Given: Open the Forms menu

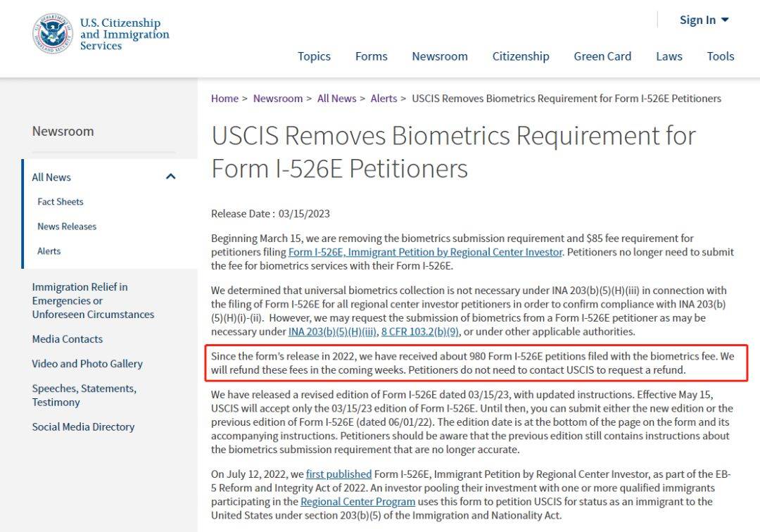Looking at the screenshot, I should click(x=372, y=56).
